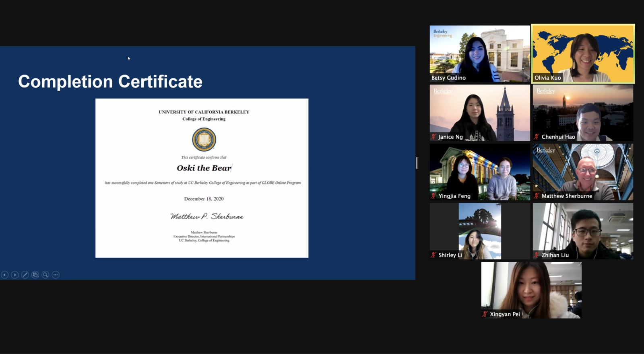This screenshot has height=354, width=644.
Task: Select Janice Ng's video tile
Action: (x=480, y=113)
